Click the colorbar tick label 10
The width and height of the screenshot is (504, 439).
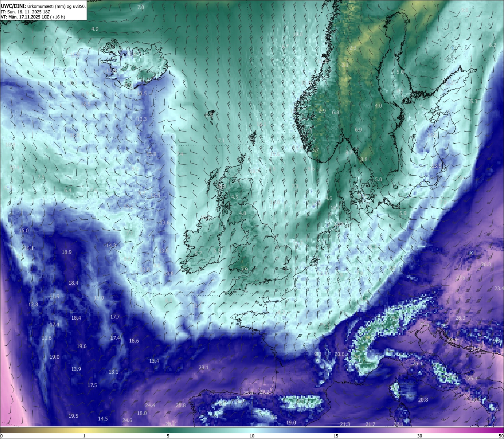point(252,436)
